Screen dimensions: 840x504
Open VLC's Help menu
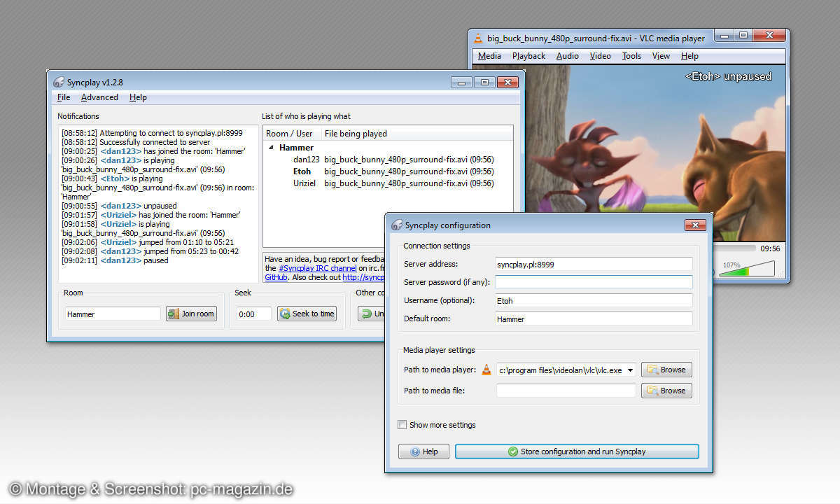[x=689, y=56]
